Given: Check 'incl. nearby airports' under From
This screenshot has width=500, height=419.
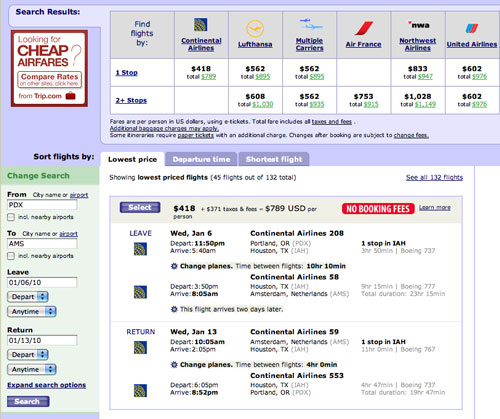Looking at the screenshot, I should point(11,217).
